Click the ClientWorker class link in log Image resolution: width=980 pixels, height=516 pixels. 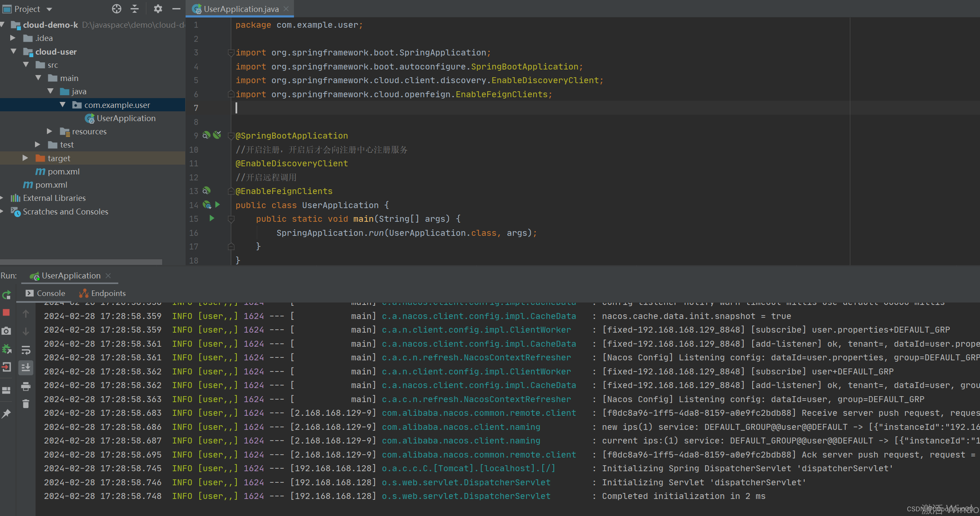point(476,330)
